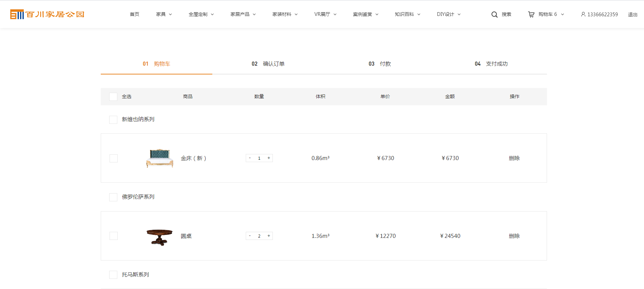
Task: Go to 首页 in navigation
Action: pos(135,14)
